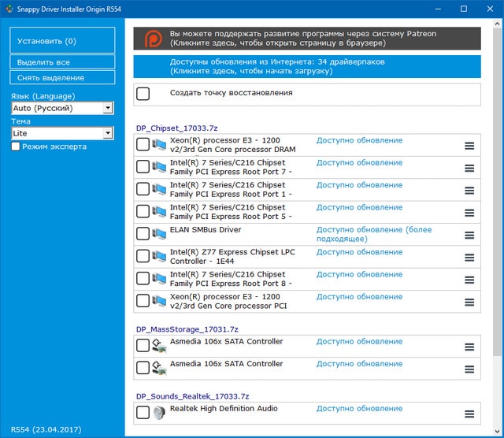Open the Language dropdown set to Auto (Русский)

tap(62, 108)
